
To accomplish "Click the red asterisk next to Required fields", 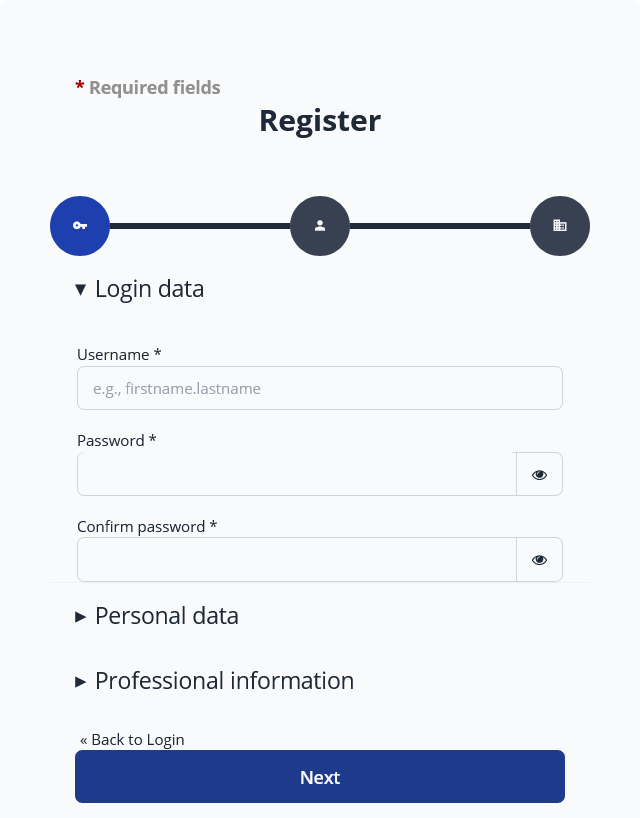I will pyautogui.click(x=80, y=87).
